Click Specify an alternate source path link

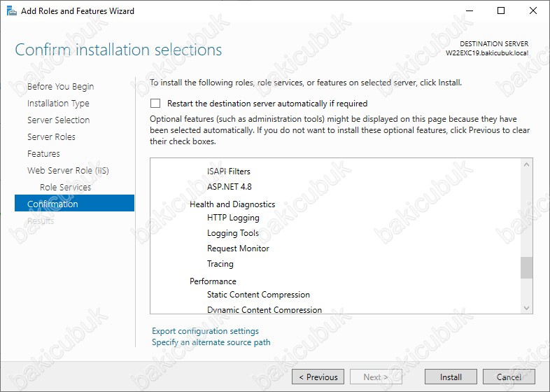pos(211,342)
